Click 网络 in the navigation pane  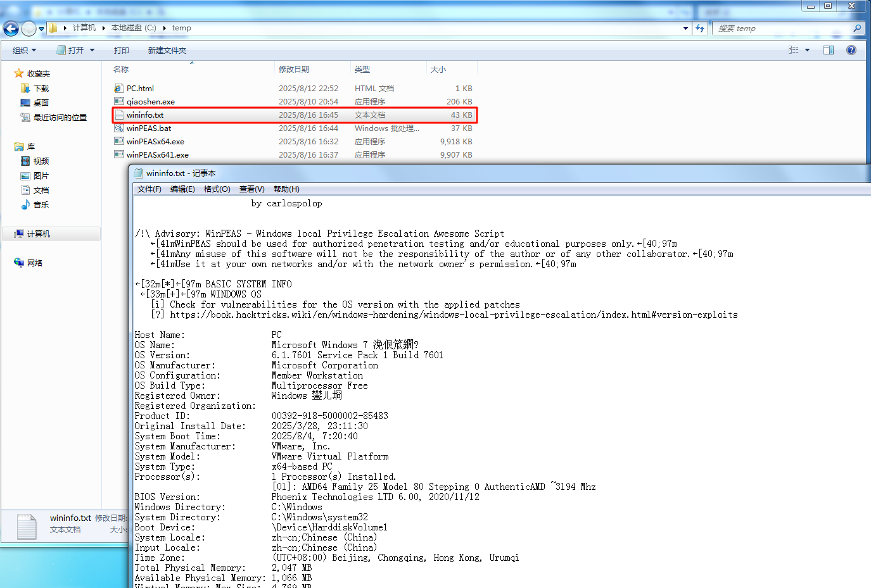click(34, 263)
